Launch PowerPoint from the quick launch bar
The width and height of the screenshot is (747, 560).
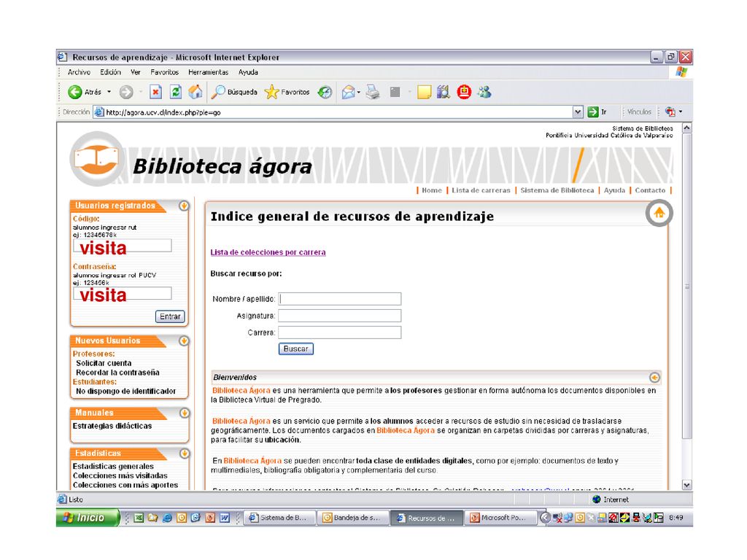click(210, 518)
